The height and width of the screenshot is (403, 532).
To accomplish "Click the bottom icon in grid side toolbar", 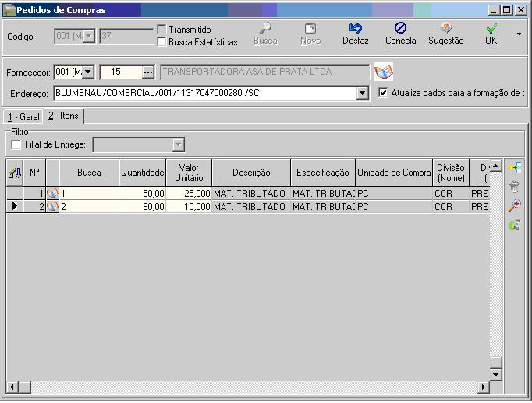I will tap(514, 225).
